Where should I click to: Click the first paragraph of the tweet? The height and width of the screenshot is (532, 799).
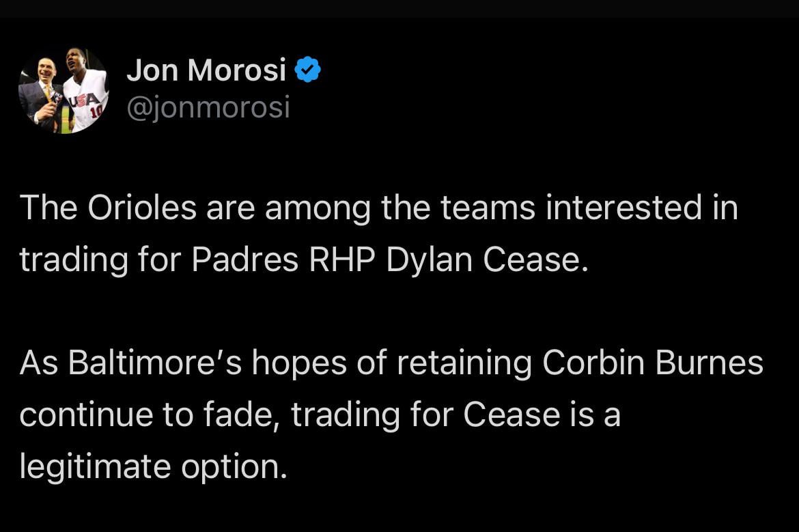click(376, 232)
